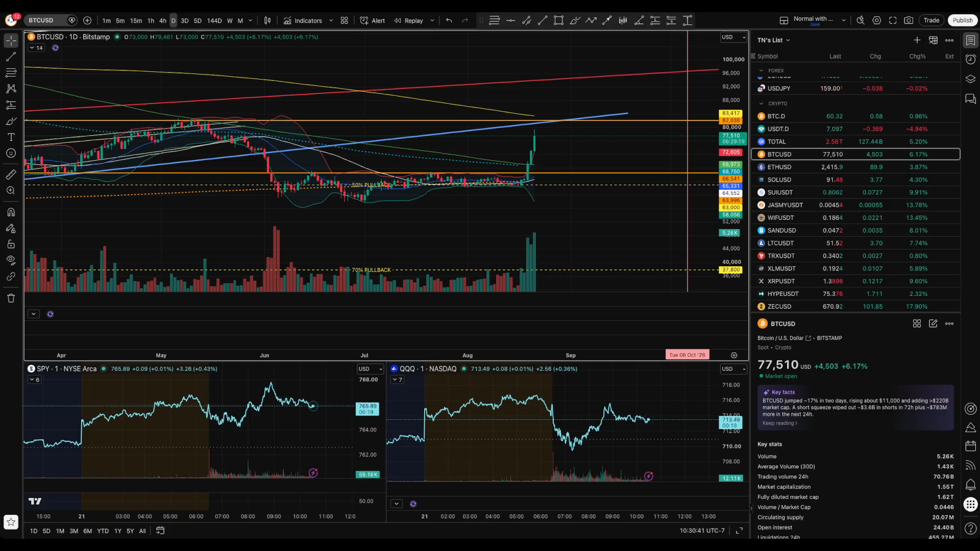Image resolution: width=980 pixels, height=551 pixels.
Task: Open the USD currency dropdown on BTC chart
Action: click(x=733, y=37)
